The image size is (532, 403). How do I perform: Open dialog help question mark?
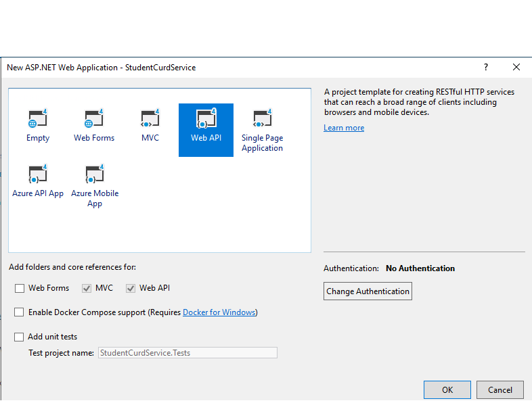point(486,67)
